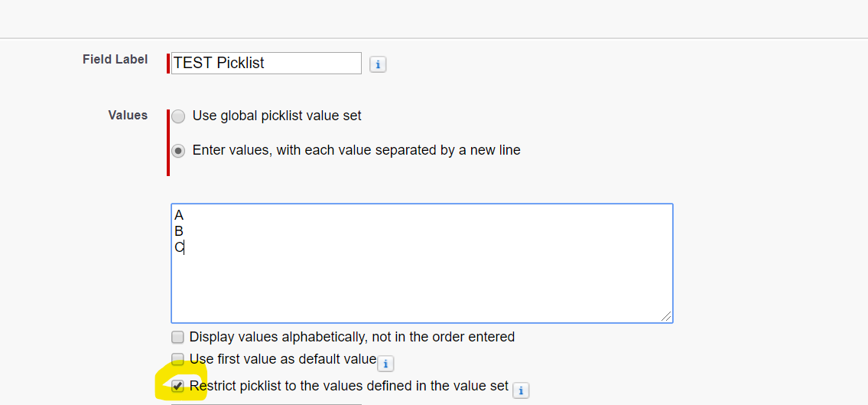Image resolution: width=868 pixels, height=405 pixels.
Task: Click value line B in the values box
Action: tap(179, 231)
